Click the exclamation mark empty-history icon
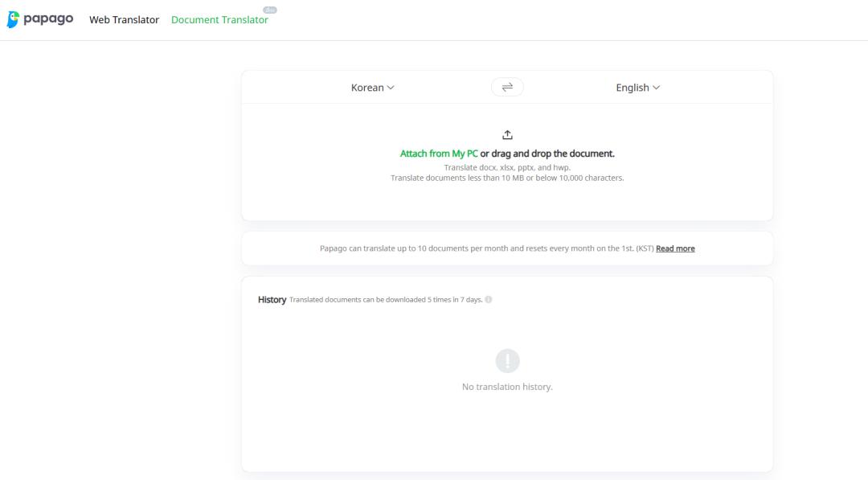The width and height of the screenshot is (868, 480). pos(507,361)
